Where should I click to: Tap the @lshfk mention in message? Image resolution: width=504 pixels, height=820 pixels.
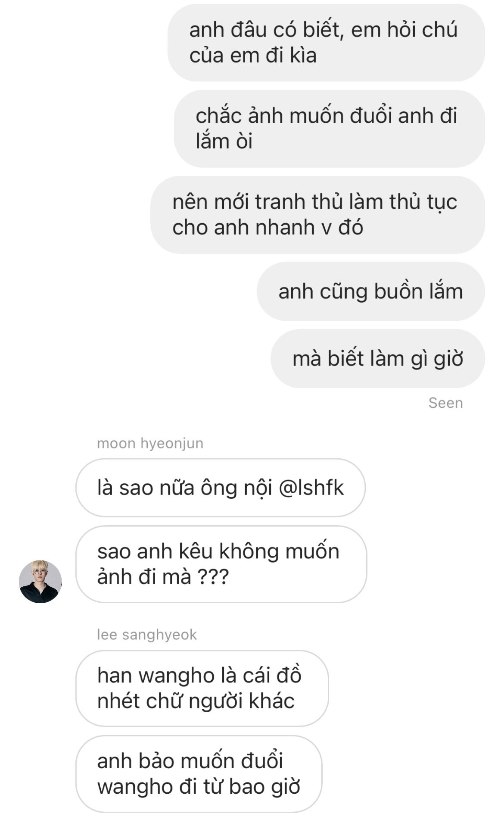pos(311,488)
